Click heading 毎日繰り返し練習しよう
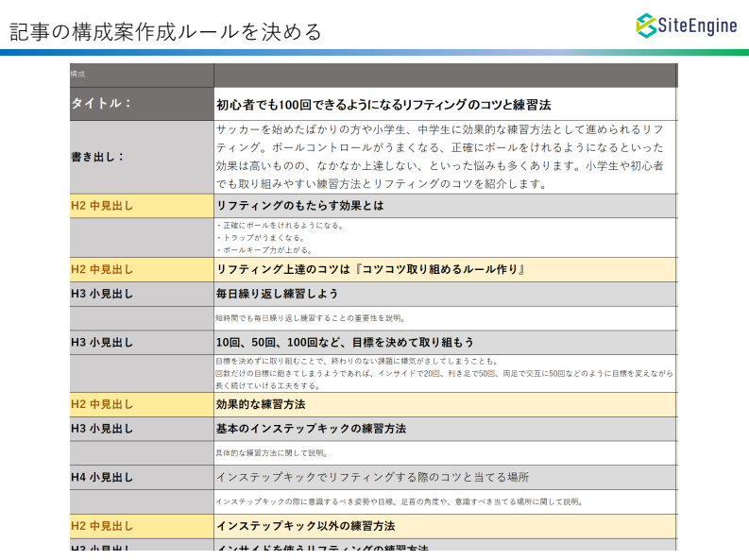This screenshot has width=749, height=560. pyautogui.click(x=277, y=294)
